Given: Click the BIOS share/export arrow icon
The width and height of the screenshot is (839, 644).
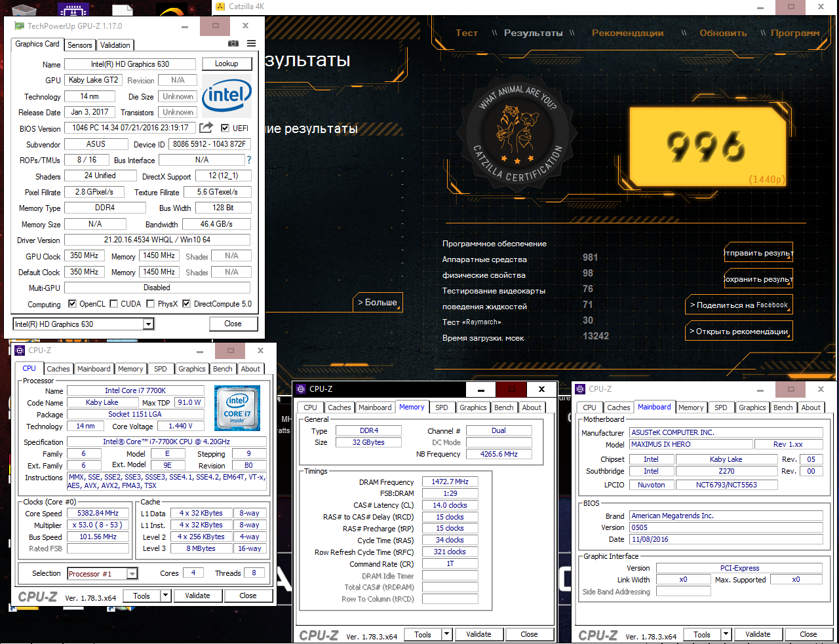Looking at the screenshot, I should pyautogui.click(x=206, y=128).
